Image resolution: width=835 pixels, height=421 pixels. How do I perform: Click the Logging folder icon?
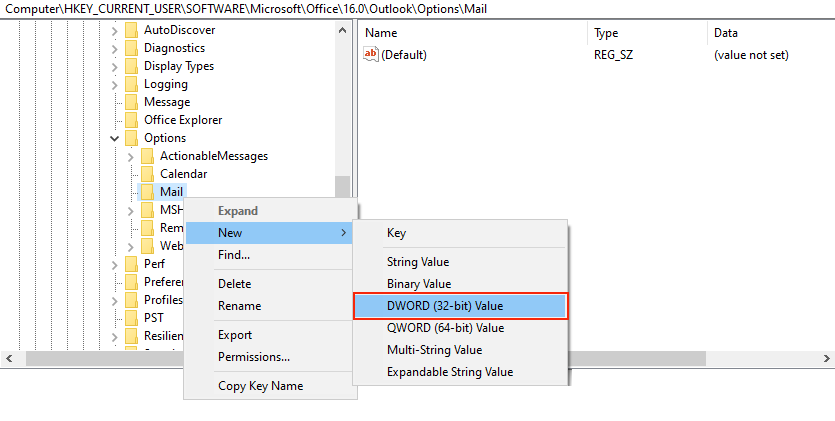pos(130,84)
